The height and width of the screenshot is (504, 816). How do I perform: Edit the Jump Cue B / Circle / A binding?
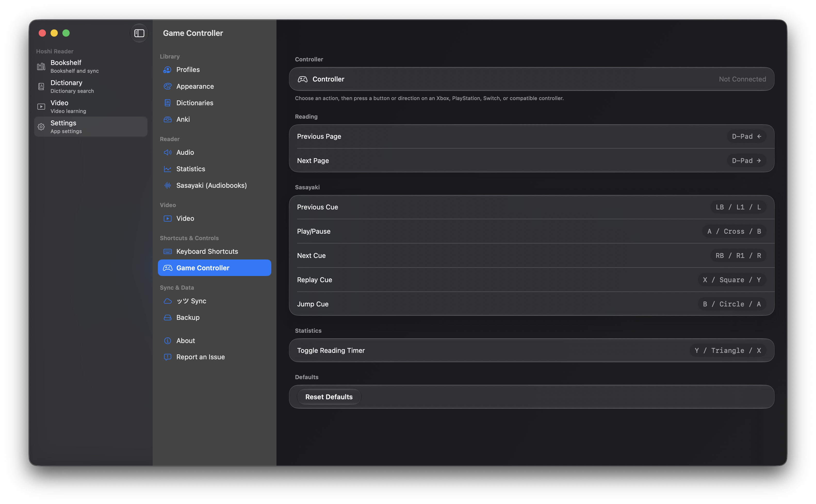(732, 304)
